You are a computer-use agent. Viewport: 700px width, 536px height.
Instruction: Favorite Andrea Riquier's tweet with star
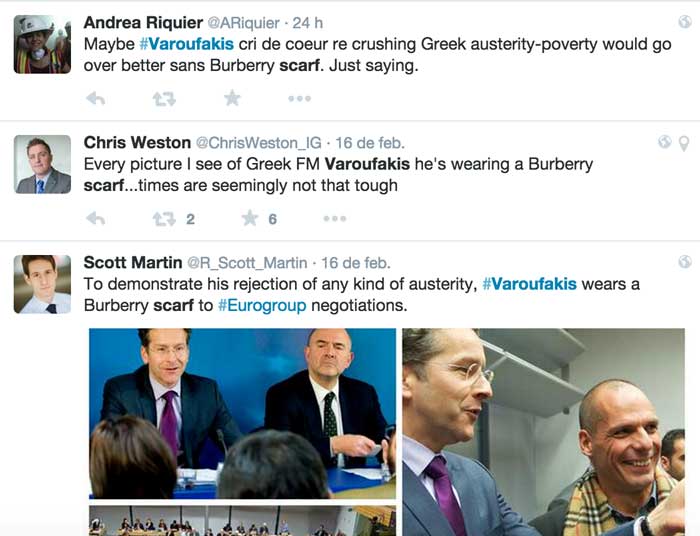(x=232, y=98)
